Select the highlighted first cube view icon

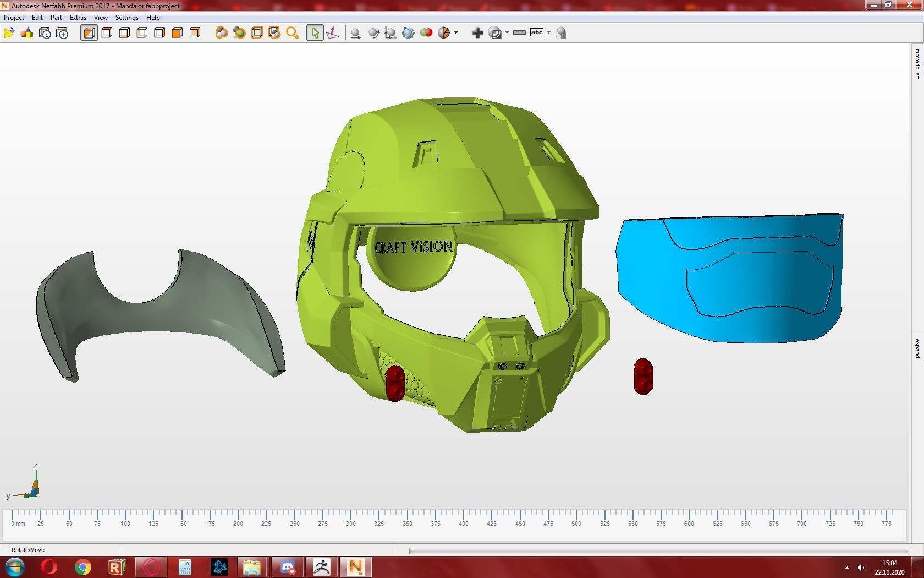[x=89, y=33]
